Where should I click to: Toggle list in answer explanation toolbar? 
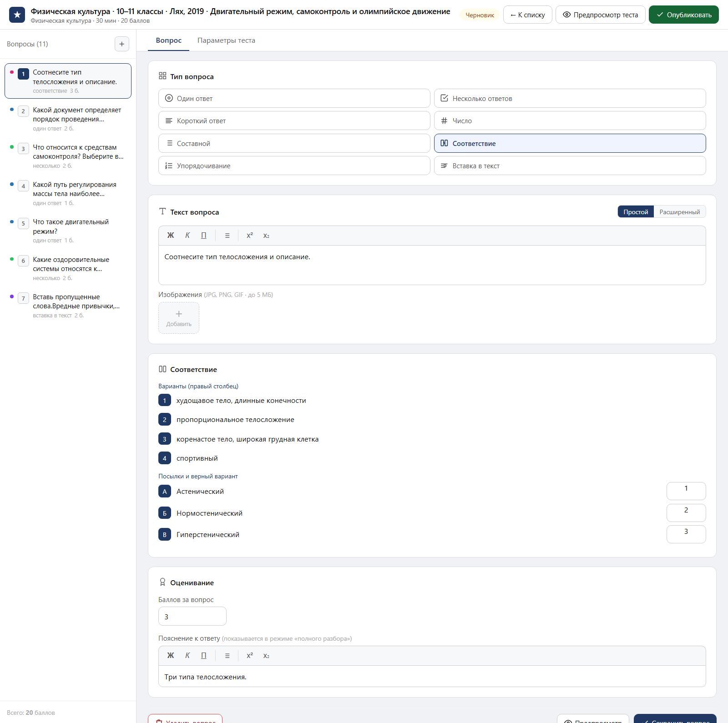(227, 656)
